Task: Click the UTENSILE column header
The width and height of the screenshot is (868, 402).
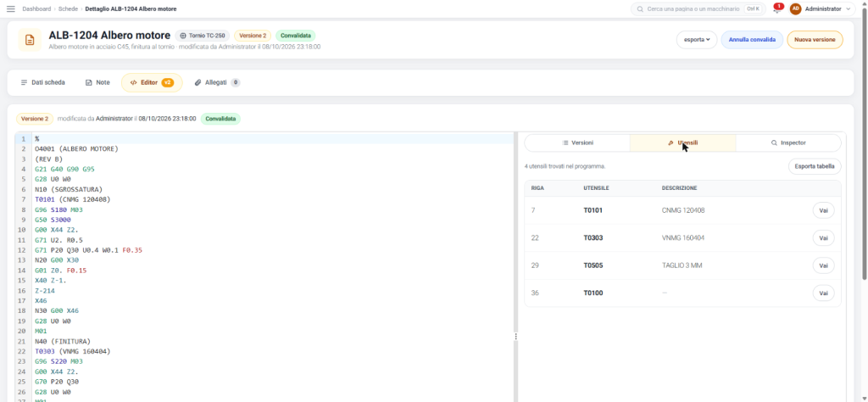Action: pyautogui.click(x=596, y=188)
